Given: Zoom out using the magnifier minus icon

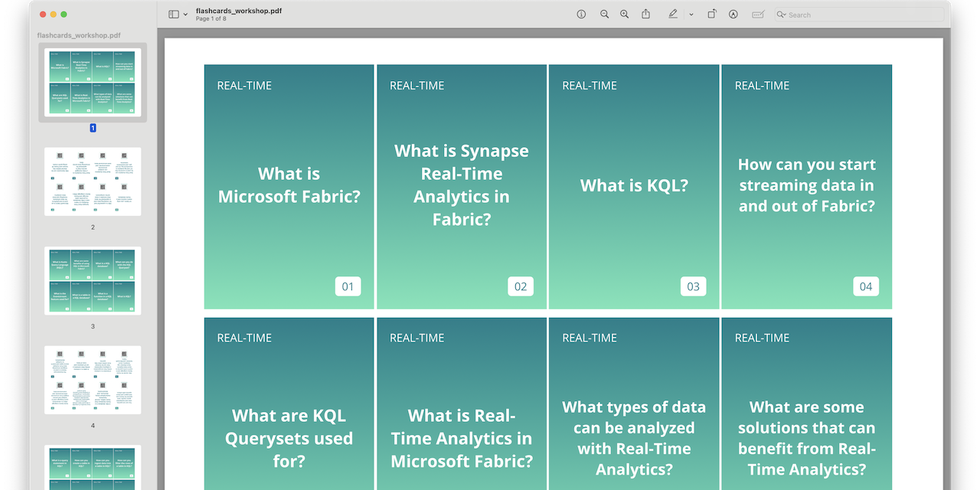Looking at the screenshot, I should click(604, 14).
